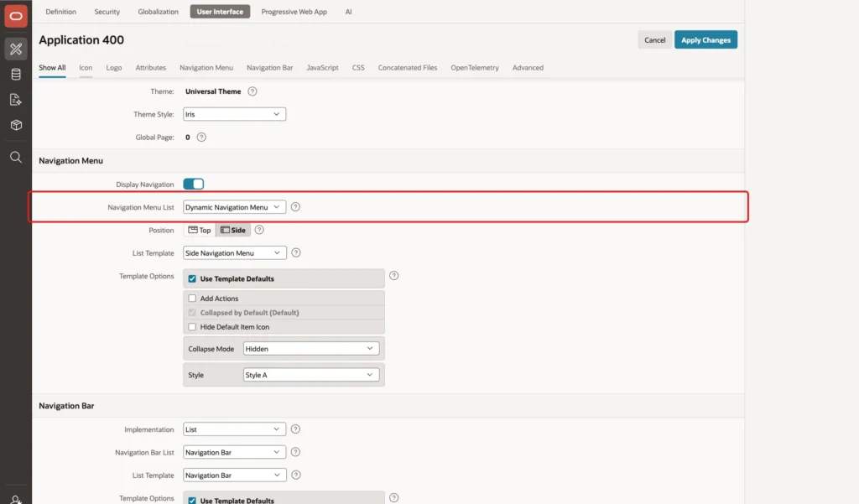
Task: Open help beside Side Navigation Menu template
Action: coord(296,252)
